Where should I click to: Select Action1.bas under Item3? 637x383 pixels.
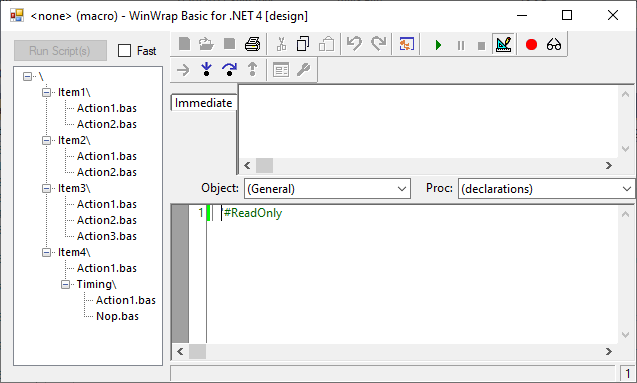coord(107,204)
